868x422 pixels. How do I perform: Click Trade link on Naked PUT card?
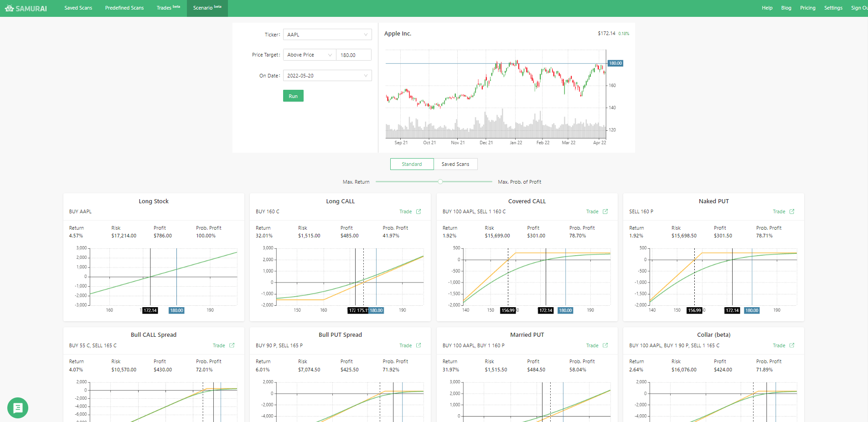tap(779, 211)
